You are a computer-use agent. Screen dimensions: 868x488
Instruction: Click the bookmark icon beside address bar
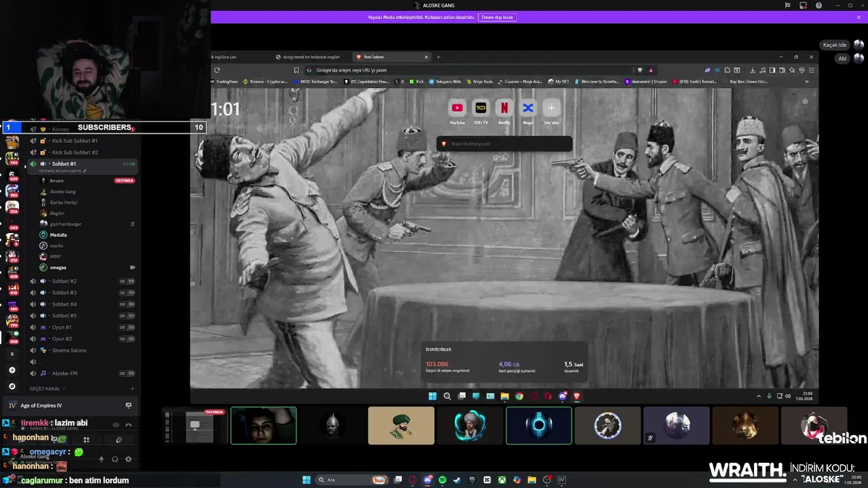click(x=296, y=70)
